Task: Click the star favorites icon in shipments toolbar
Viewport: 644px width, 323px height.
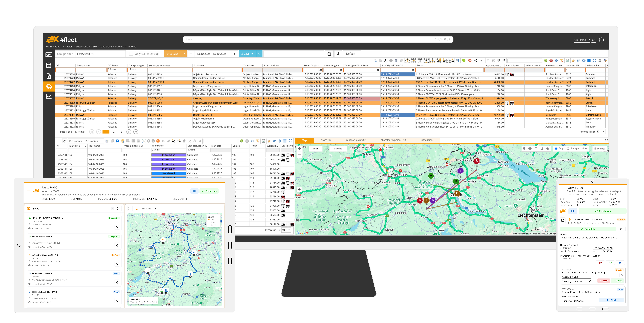Action: pyautogui.click(x=573, y=61)
